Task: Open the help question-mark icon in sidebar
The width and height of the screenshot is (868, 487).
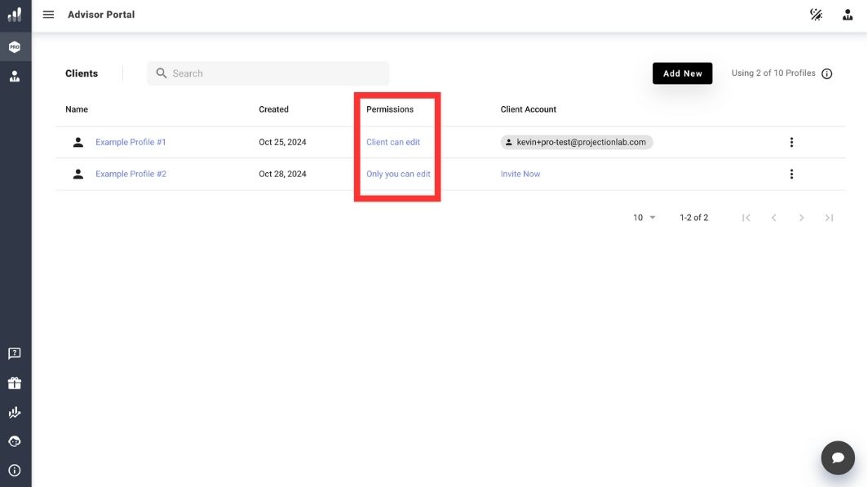Action: 14,352
